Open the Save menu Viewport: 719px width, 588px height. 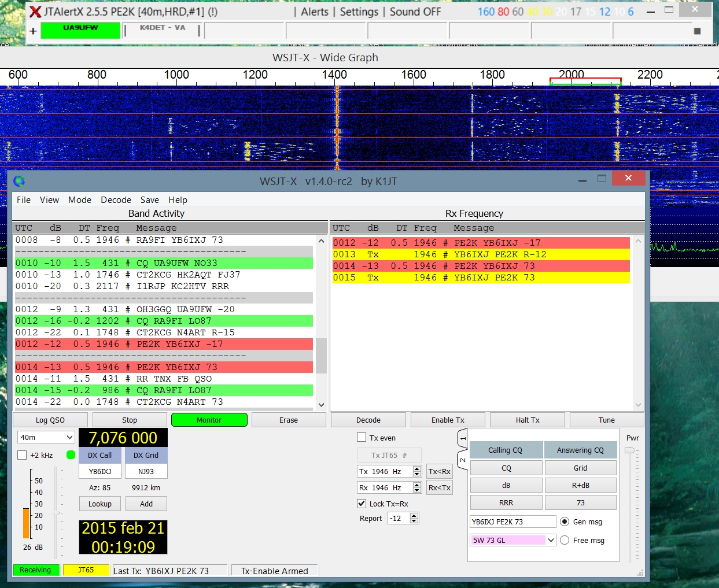(150, 199)
